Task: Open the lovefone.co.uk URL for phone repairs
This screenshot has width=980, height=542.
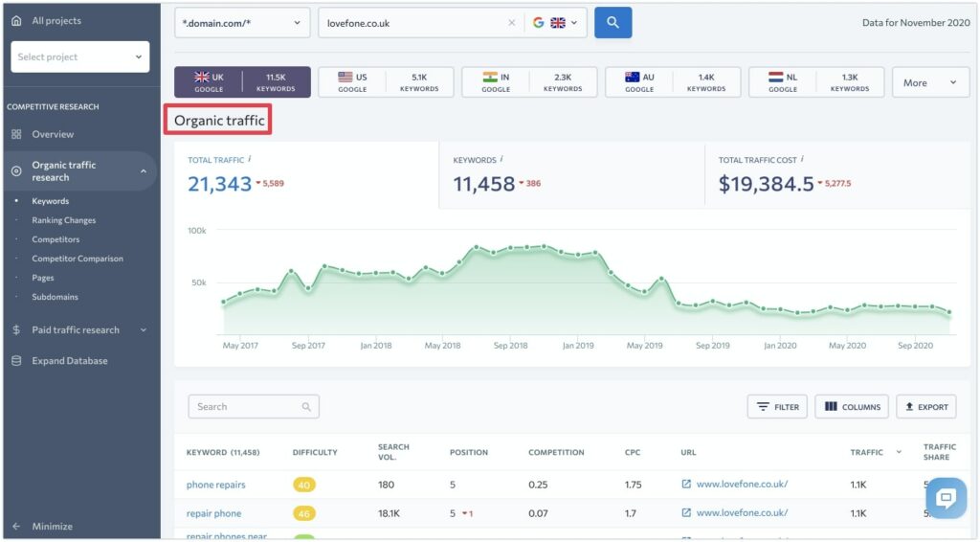Action: click(742, 485)
